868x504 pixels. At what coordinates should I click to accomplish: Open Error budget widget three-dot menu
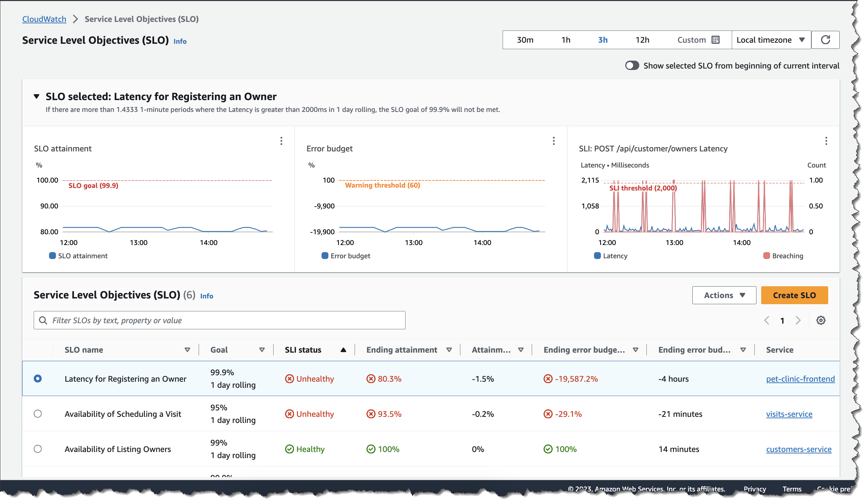554,141
